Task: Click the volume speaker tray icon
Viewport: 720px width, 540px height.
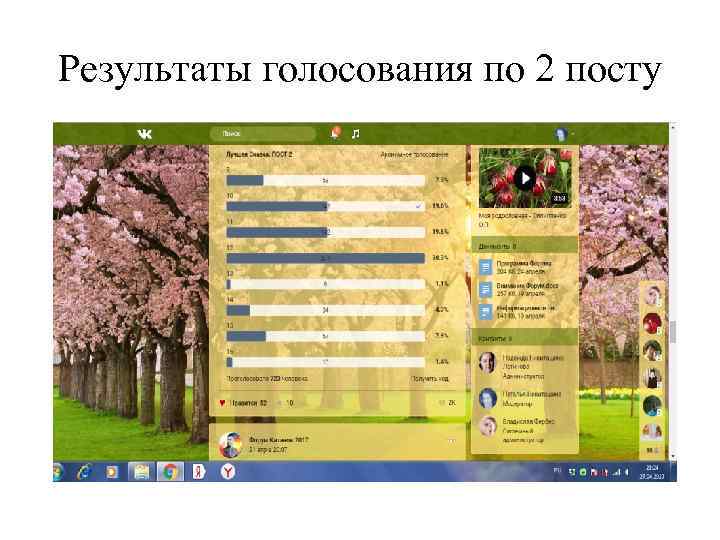Action: pos(627,472)
